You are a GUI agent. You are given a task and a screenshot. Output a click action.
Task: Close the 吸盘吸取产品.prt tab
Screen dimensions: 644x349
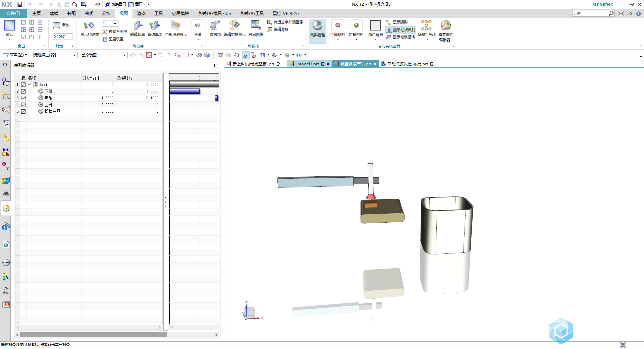click(375, 64)
